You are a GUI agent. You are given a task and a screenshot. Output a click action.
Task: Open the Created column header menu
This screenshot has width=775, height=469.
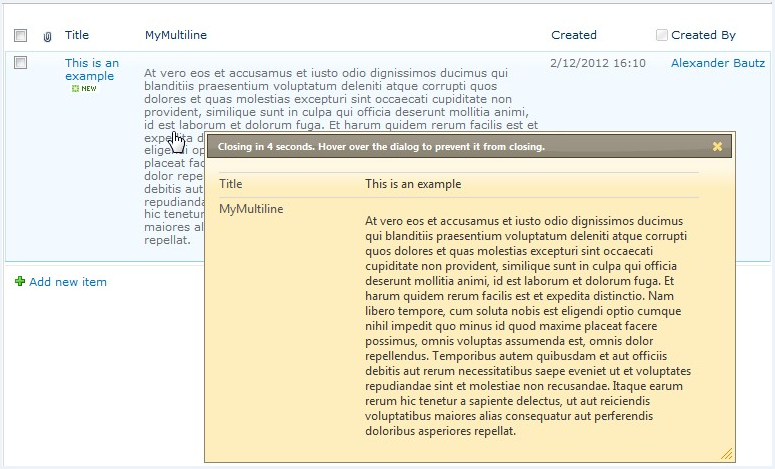coord(574,35)
